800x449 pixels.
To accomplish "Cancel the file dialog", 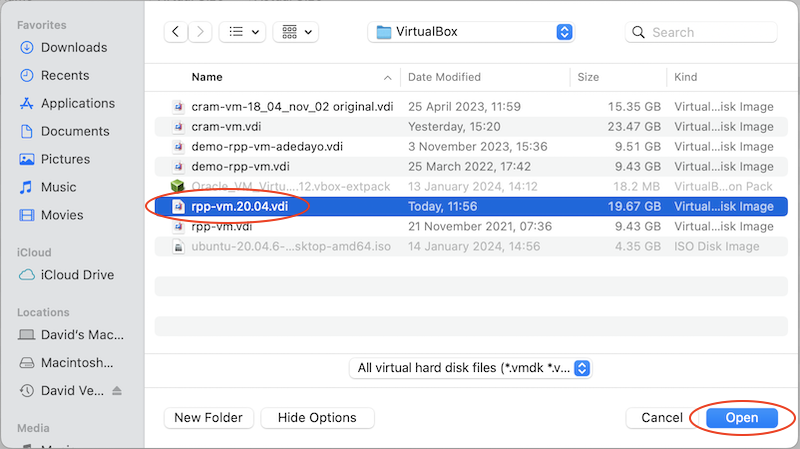I will coord(661,418).
